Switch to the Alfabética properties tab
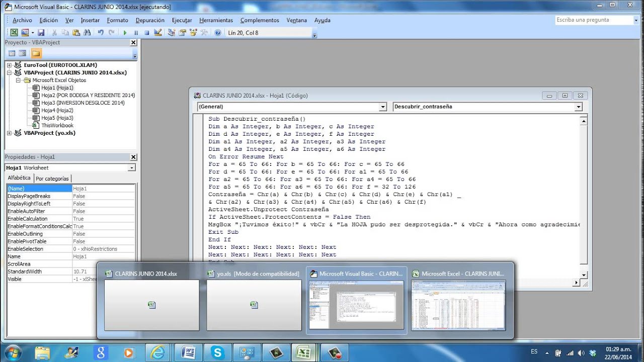The image size is (644, 362). point(19,178)
